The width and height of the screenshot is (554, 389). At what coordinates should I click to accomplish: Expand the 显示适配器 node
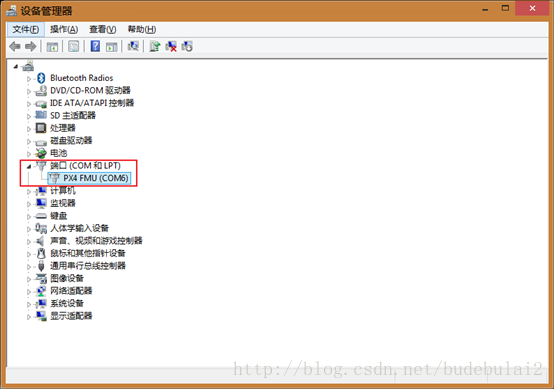pos(29,317)
